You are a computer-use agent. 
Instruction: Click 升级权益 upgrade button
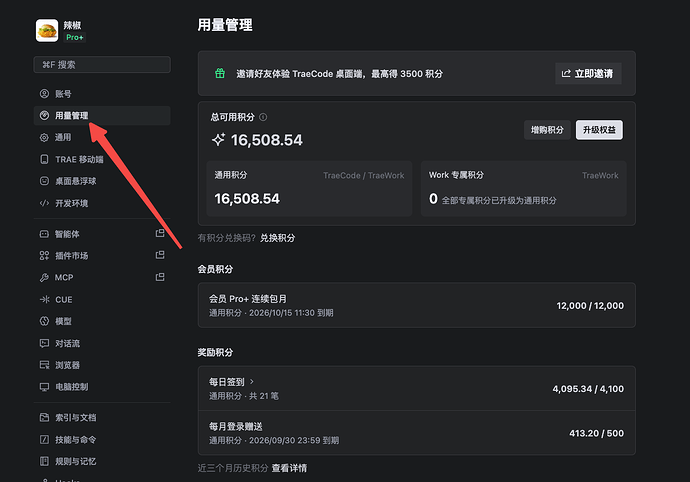599,130
